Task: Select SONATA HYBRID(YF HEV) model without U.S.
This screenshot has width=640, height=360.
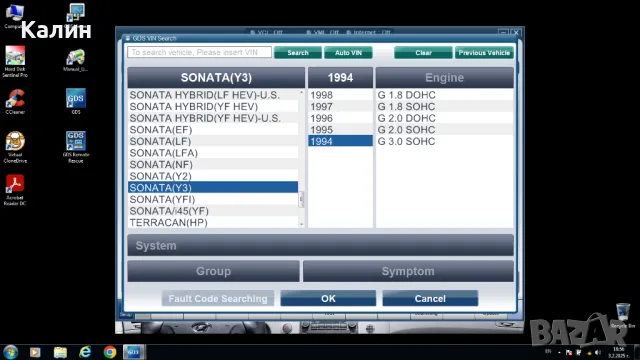Action: click(213, 107)
